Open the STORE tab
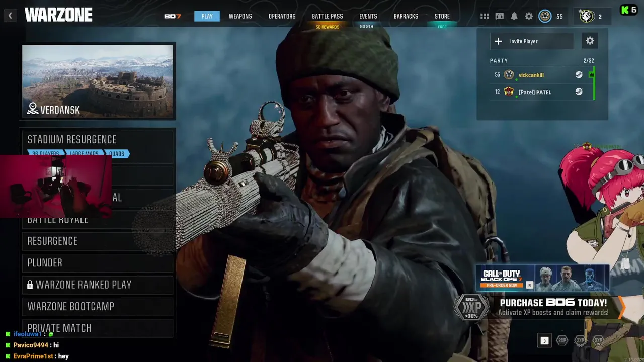The height and width of the screenshot is (362, 644). (442, 16)
